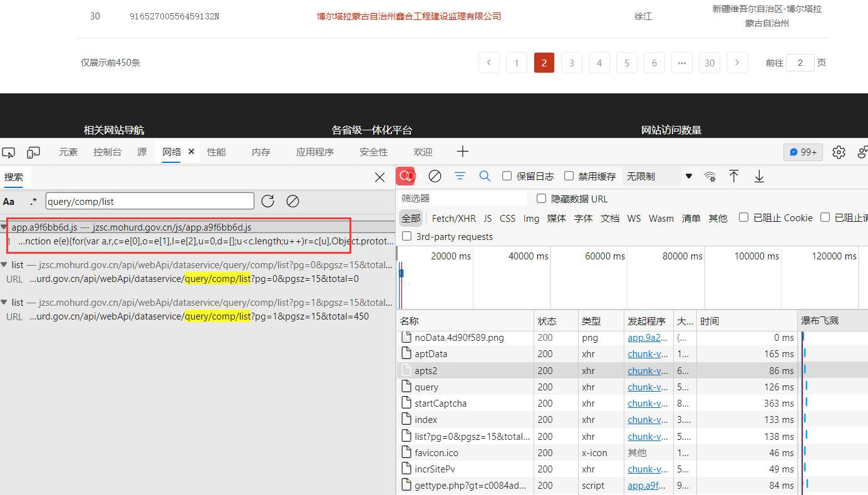Enable 已阻止 Cookie checkbox
Screen dimensions: 868x495
pyautogui.click(x=743, y=217)
